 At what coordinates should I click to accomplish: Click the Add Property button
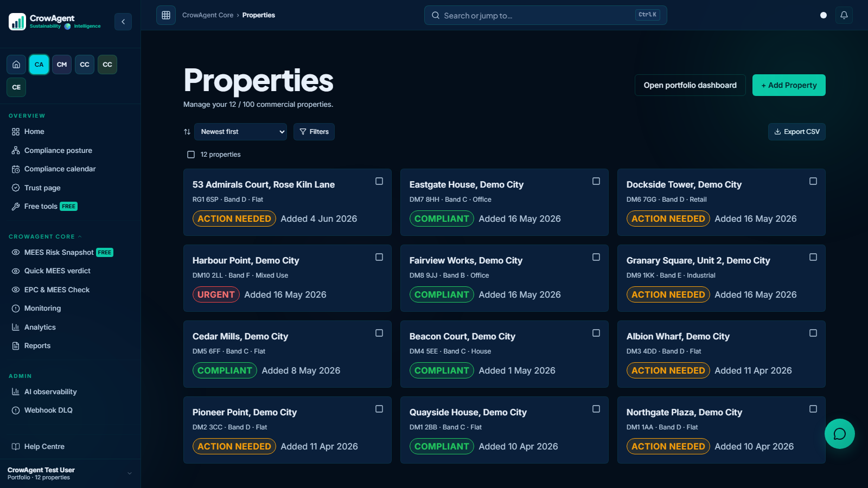[x=789, y=85]
